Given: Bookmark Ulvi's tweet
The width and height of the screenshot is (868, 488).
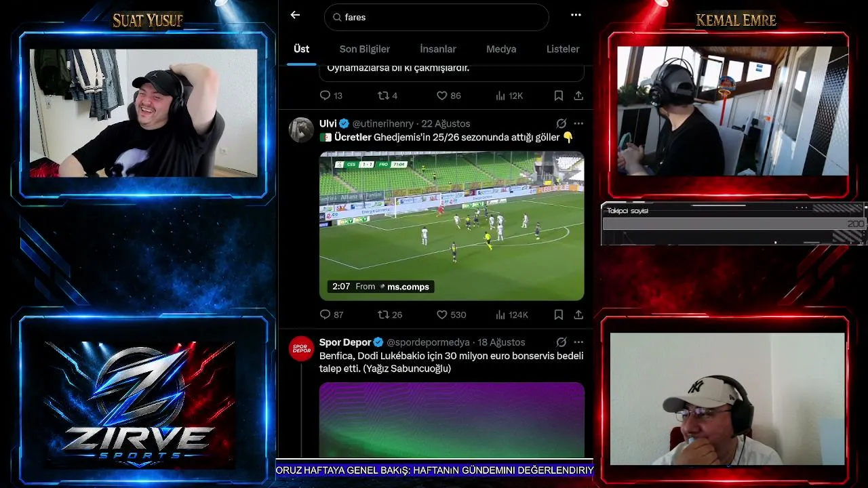Looking at the screenshot, I should 559,314.
